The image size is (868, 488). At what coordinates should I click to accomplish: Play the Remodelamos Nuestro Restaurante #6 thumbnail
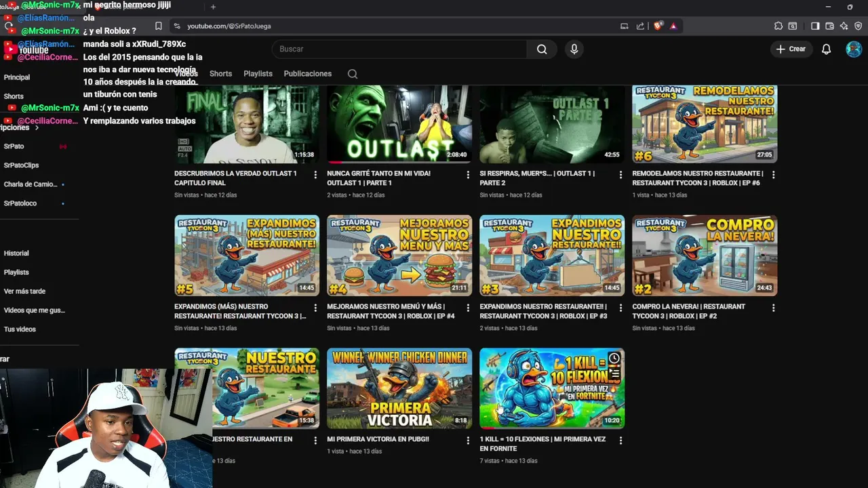[705, 124]
